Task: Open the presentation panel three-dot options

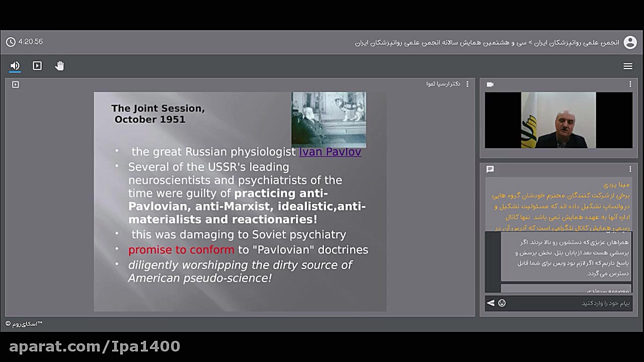Action: pos(467,84)
